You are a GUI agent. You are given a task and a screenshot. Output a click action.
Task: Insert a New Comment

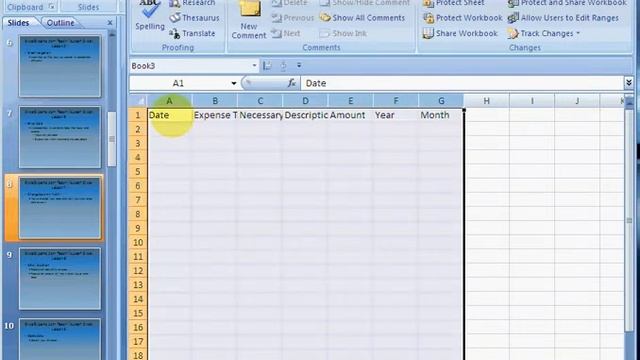pyautogui.click(x=249, y=20)
